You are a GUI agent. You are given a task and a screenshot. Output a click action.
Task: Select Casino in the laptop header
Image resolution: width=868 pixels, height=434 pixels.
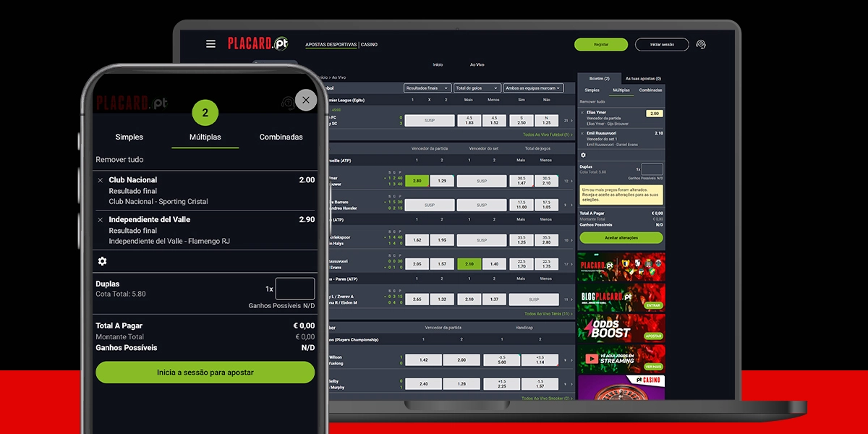coord(369,45)
